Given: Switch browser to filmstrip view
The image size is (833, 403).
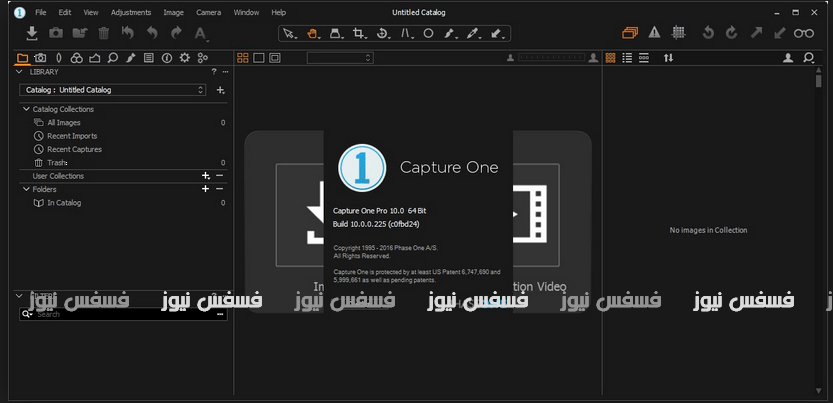Looking at the screenshot, I should [x=644, y=58].
